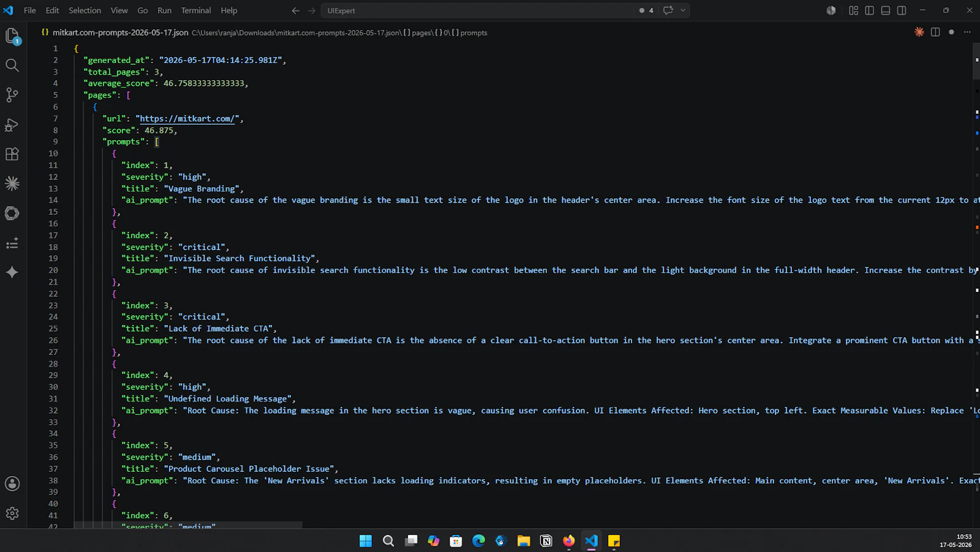
Task: Click the prompts breadcrumb segment
Action: [x=470, y=33]
